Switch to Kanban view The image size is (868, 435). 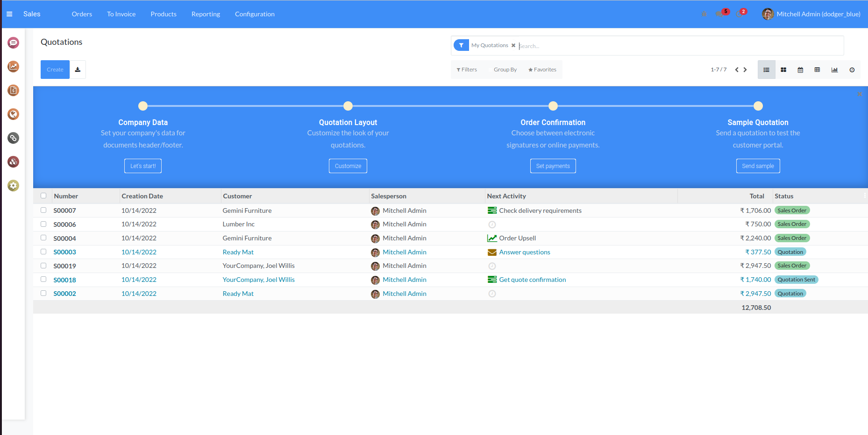point(783,70)
